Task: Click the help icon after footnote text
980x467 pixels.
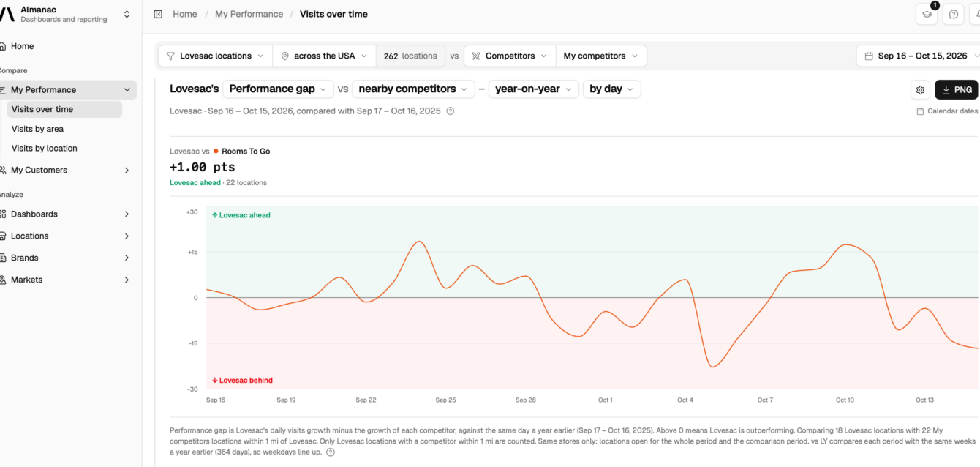Action: click(331, 452)
